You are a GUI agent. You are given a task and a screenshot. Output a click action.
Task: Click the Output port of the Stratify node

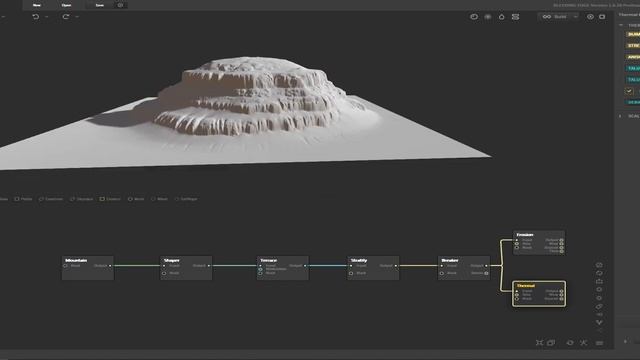396,266
